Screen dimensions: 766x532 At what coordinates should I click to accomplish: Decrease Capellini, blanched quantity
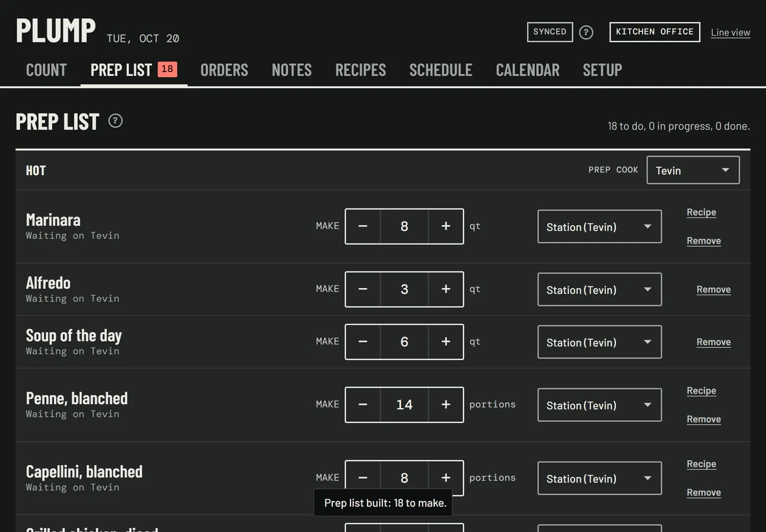[x=362, y=478]
